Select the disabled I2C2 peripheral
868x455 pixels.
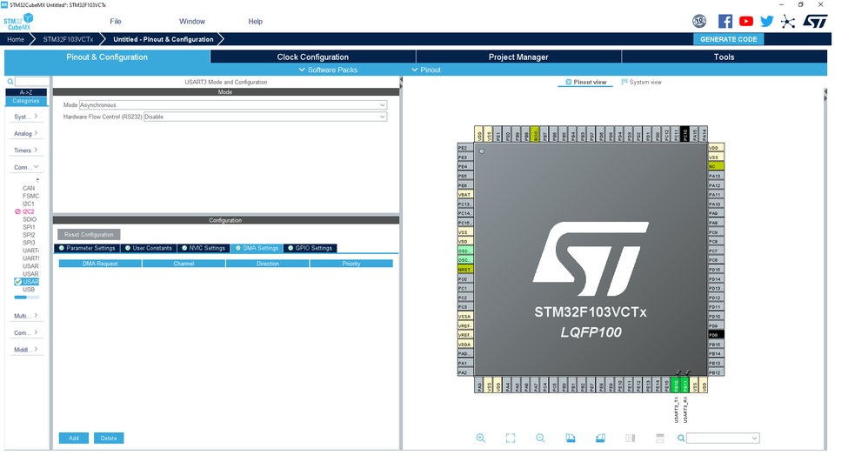point(25,211)
